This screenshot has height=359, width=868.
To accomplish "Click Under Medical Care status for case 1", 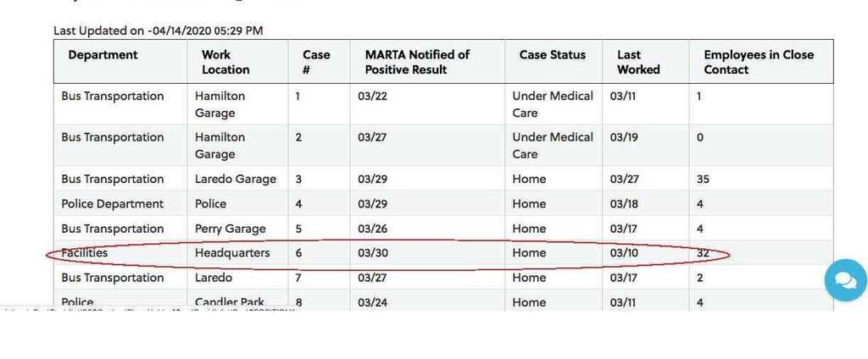I will tap(553, 104).
